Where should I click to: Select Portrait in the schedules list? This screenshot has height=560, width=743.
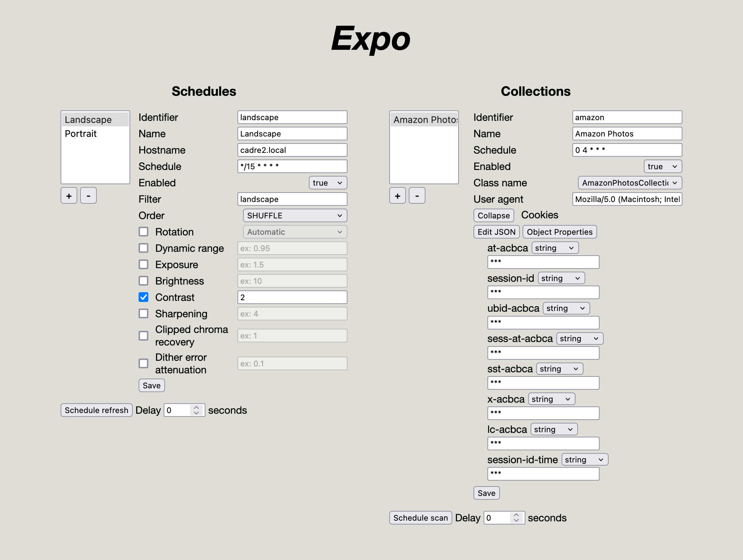[x=81, y=134]
